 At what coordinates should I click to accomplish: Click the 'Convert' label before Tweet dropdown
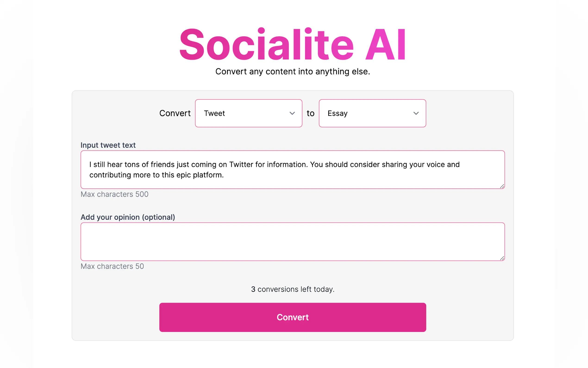[x=175, y=113]
